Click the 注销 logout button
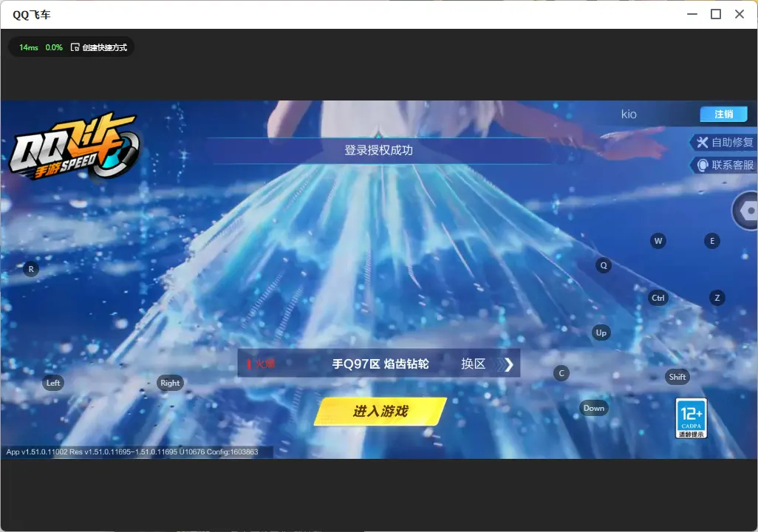 click(724, 114)
